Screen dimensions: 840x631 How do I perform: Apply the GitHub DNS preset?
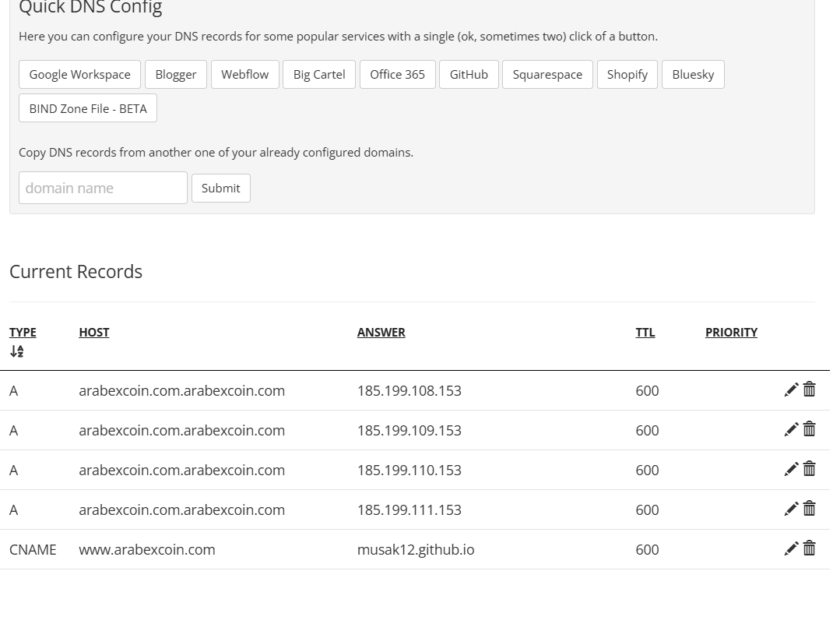[469, 75]
